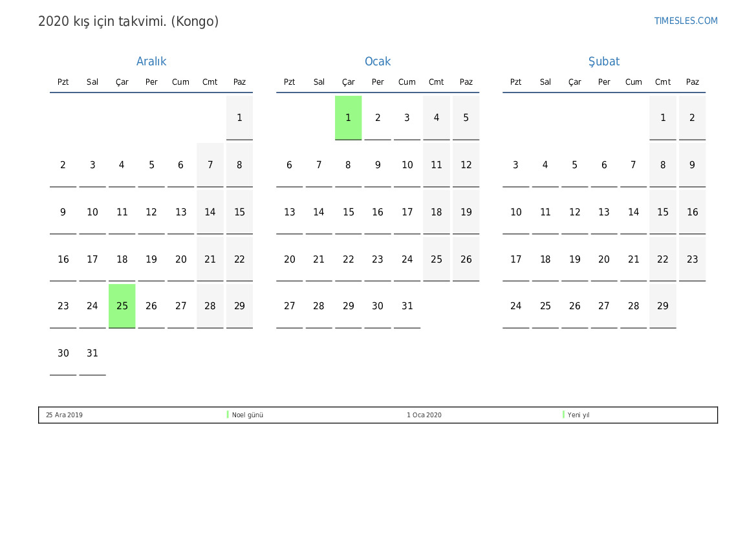
Task: Select January 23 in Ocak
Action: click(x=378, y=259)
